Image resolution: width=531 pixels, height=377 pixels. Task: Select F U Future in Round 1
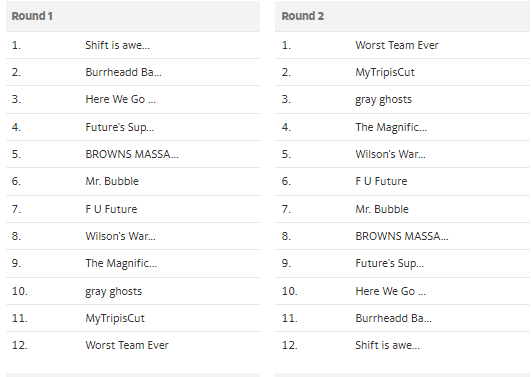(111, 209)
